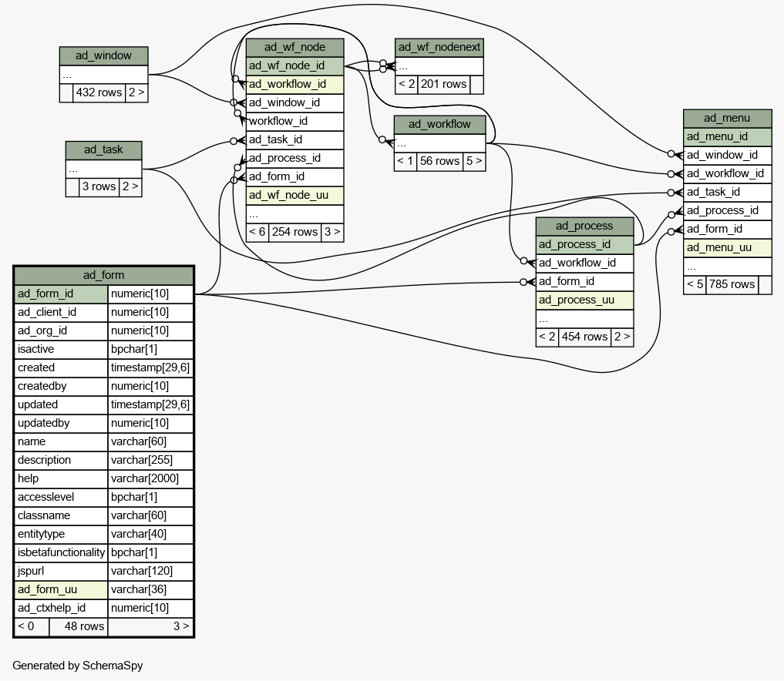Select the accesslevel column
Viewport: 784px width, 681px height.
click(61, 497)
